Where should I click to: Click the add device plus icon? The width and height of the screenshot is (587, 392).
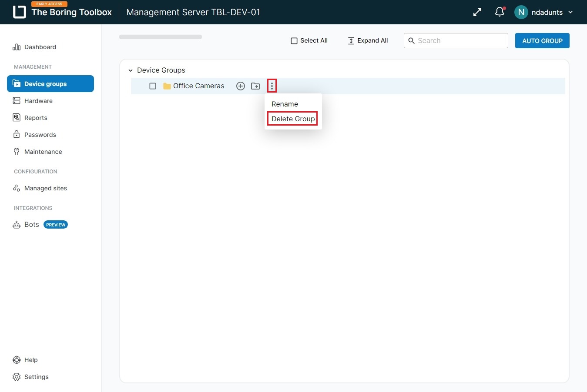click(x=240, y=86)
